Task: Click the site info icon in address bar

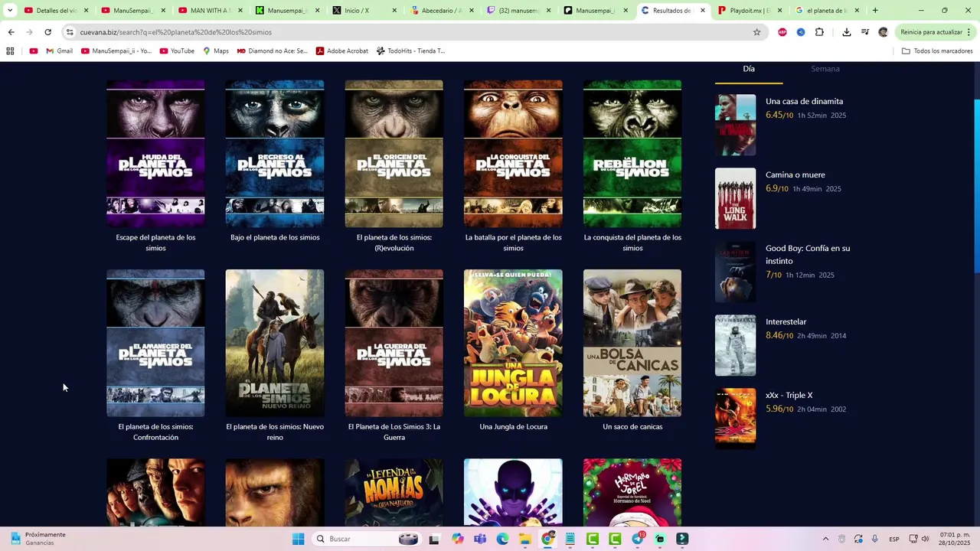Action: point(70,32)
